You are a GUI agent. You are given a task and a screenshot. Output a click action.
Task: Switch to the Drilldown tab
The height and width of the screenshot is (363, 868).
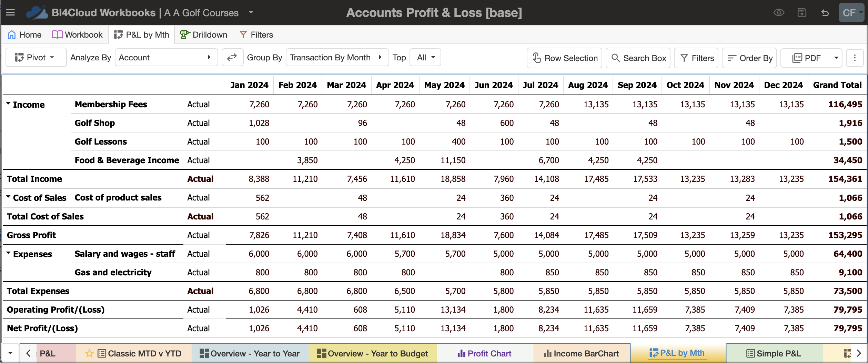204,35
